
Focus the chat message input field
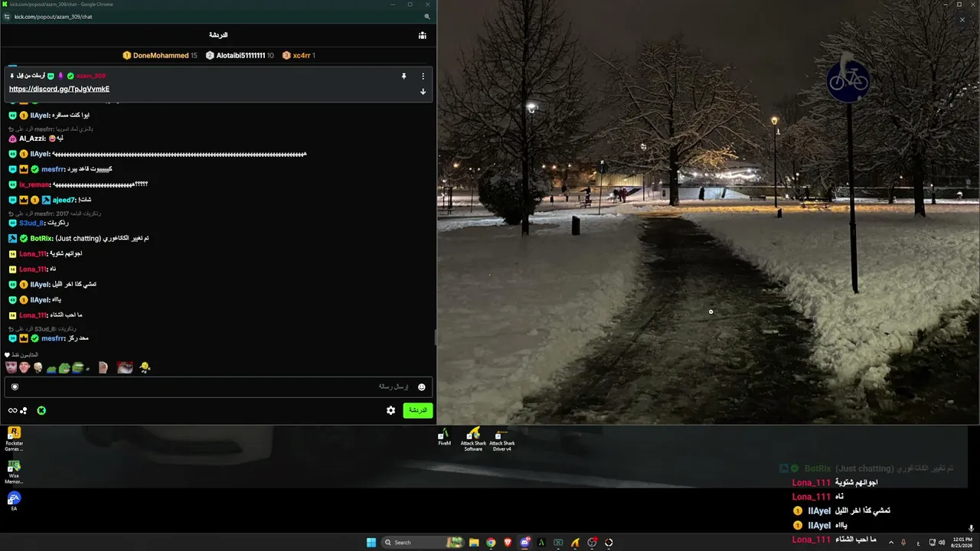218,387
